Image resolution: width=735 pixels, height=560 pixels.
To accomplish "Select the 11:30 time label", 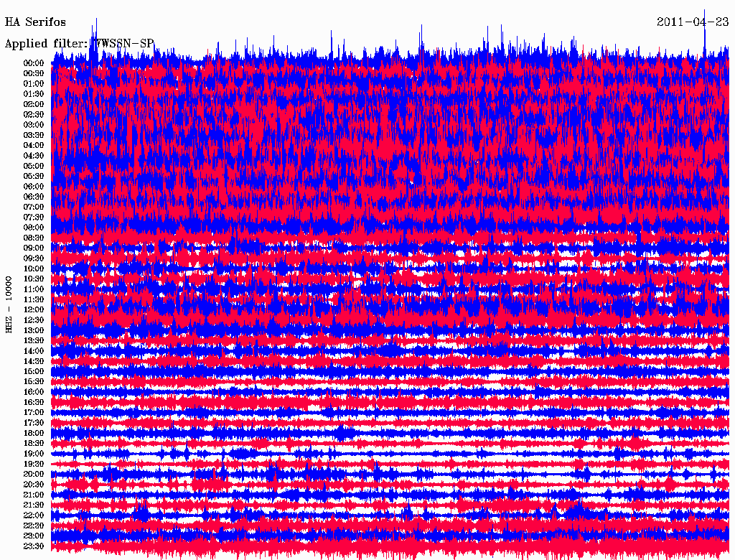I will [x=34, y=299].
